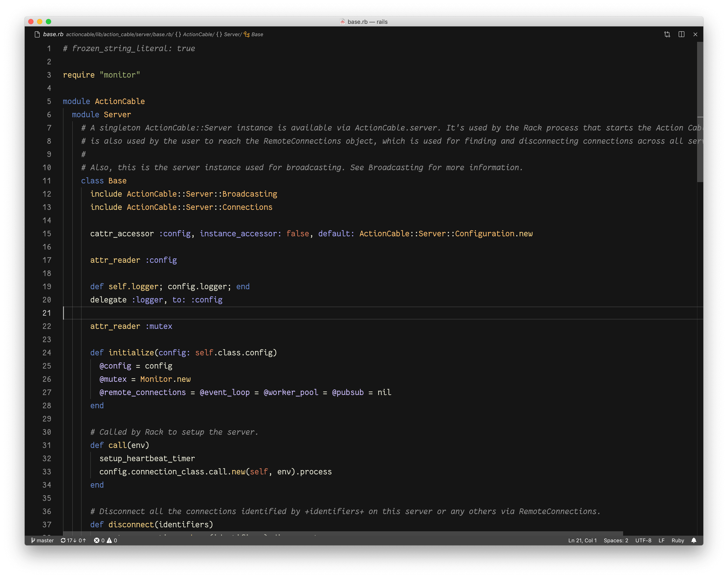Click the vertical scrollbar thumb
This screenshot has height=578, width=728.
click(700, 112)
